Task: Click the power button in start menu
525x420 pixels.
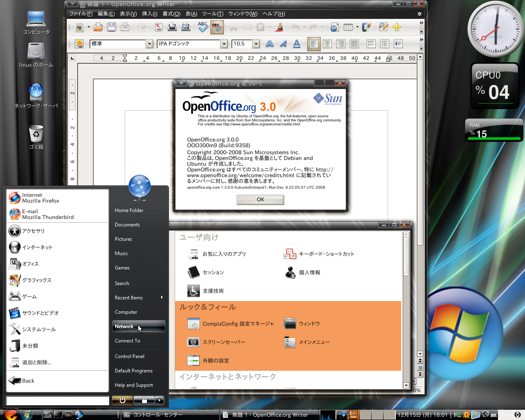Action: coord(122,400)
